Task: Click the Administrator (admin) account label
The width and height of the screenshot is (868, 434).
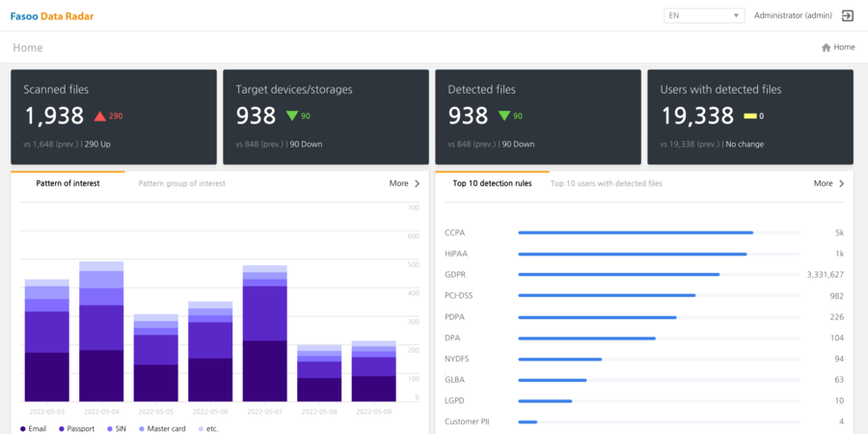Action: pyautogui.click(x=793, y=15)
